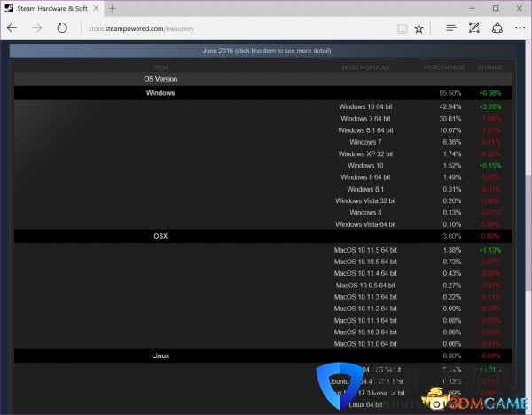The width and height of the screenshot is (532, 415).
Task: Select the Windows 10 64 bit entry
Action: pos(365,106)
